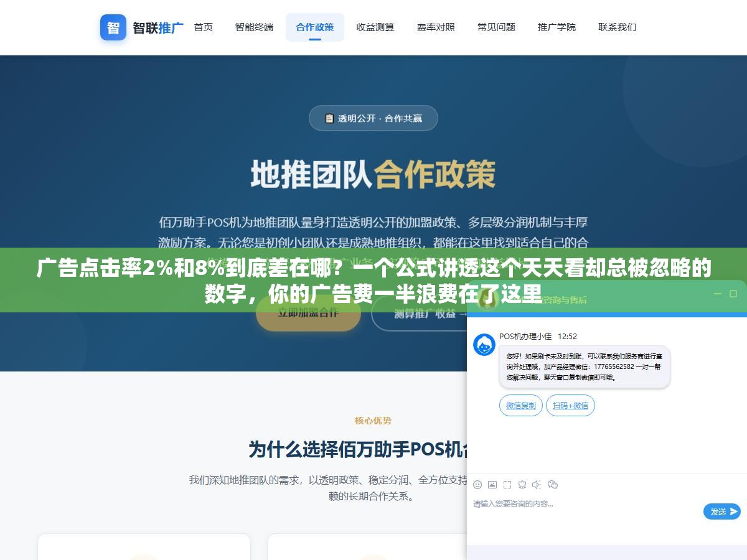747x560 pixels.
Task: Minimize the chat widget window
Action: pos(718,294)
